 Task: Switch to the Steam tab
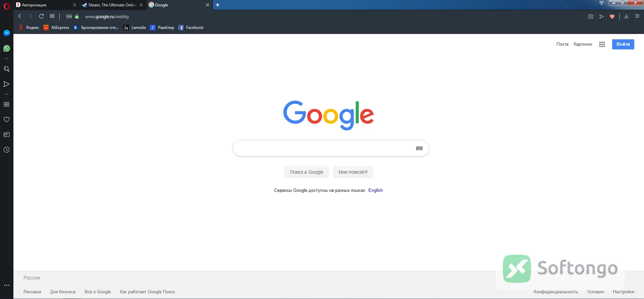112,5
